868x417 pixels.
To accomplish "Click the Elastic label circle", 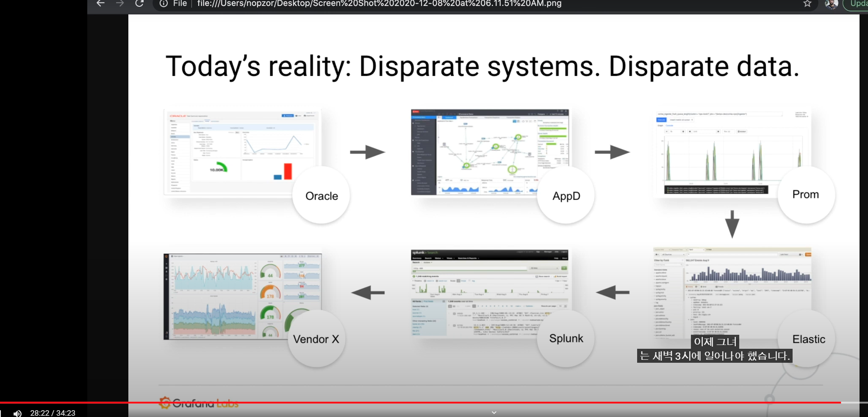I will tap(806, 339).
